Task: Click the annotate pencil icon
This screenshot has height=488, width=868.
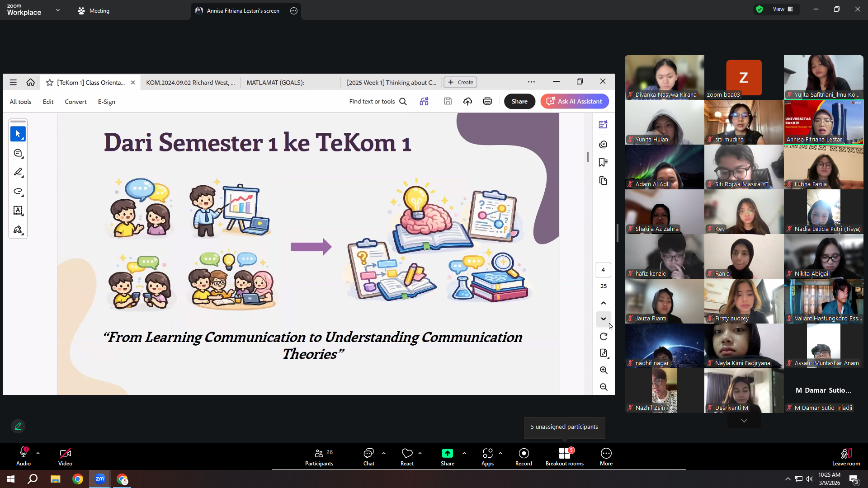Action: pos(18,426)
